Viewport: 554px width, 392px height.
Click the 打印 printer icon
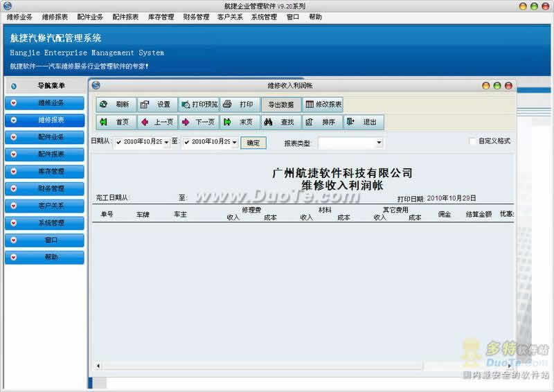[228, 104]
